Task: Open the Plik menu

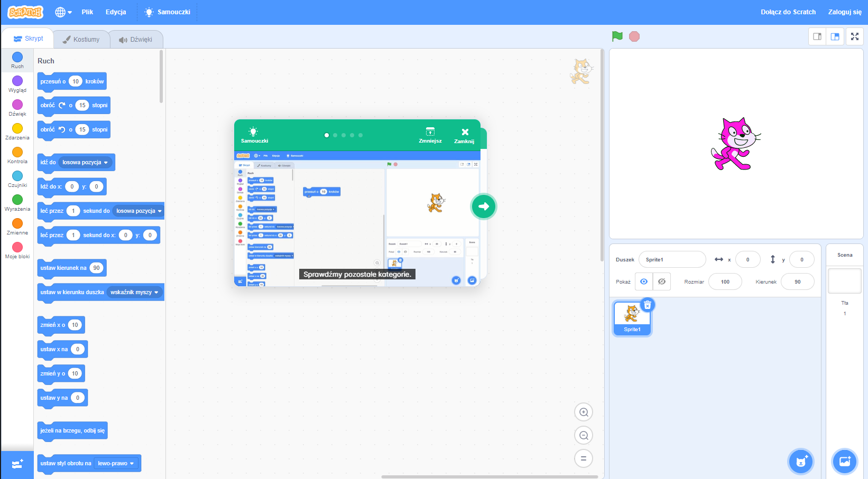Action: click(x=87, y=12)
